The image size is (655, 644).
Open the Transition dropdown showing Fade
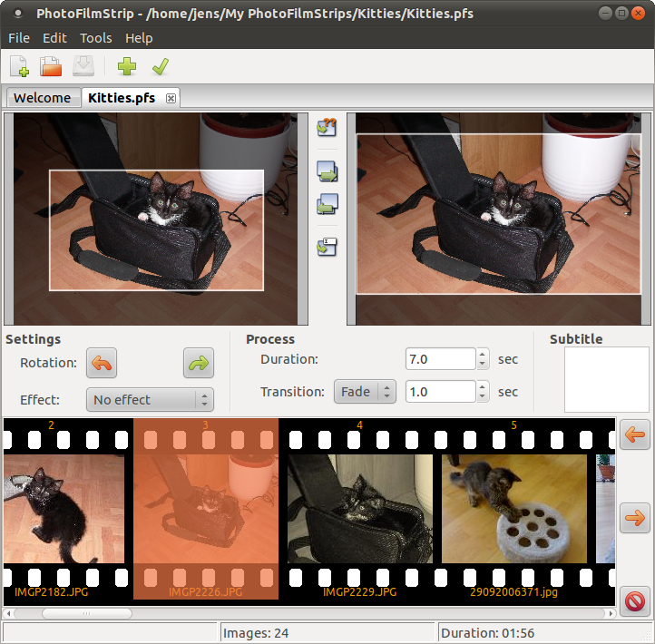(x=365, y=392)
